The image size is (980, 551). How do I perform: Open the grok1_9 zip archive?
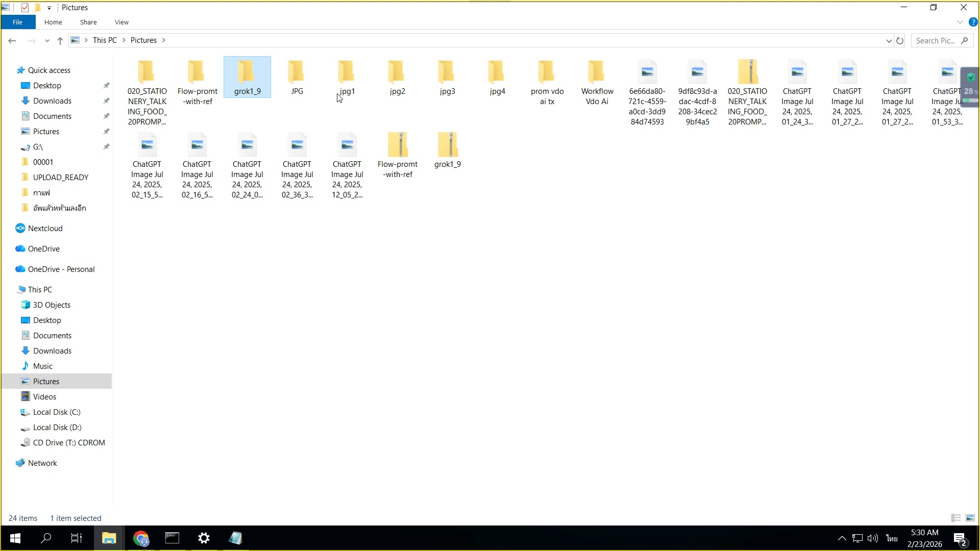[447, 149]
